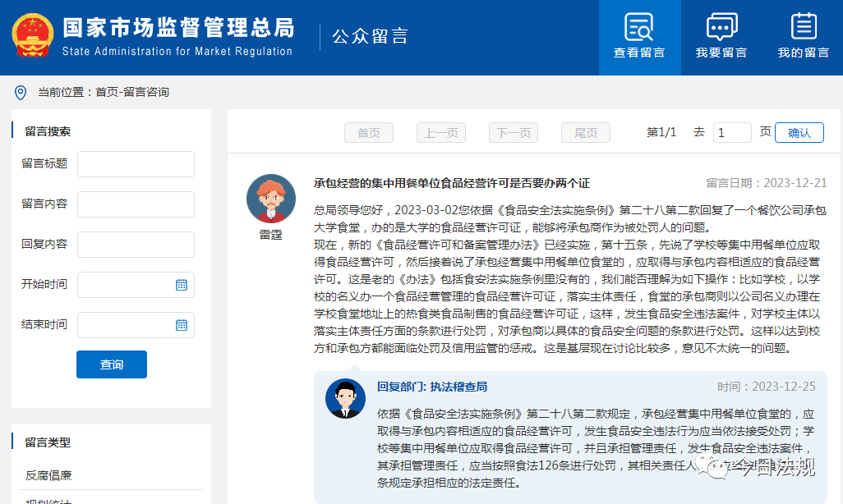This screenshot has height=504, width=843.
Task: Click 雷霆 user avatar
Action: pyautogui.click(x=271, y=199)
